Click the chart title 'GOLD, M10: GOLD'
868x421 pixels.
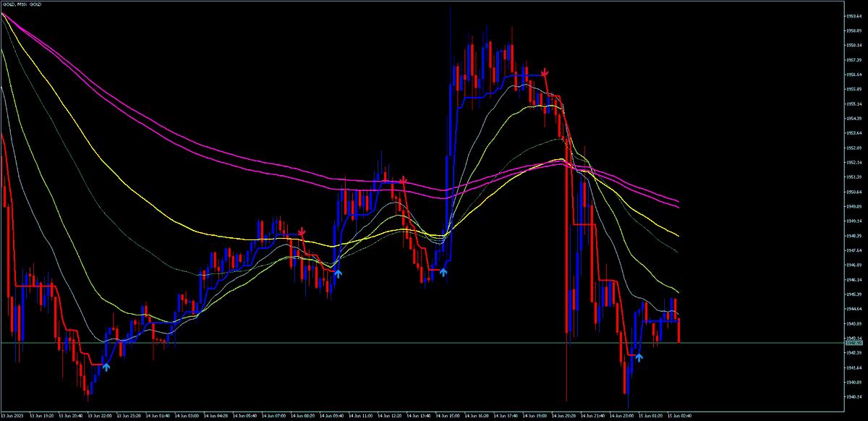(21, 4)
